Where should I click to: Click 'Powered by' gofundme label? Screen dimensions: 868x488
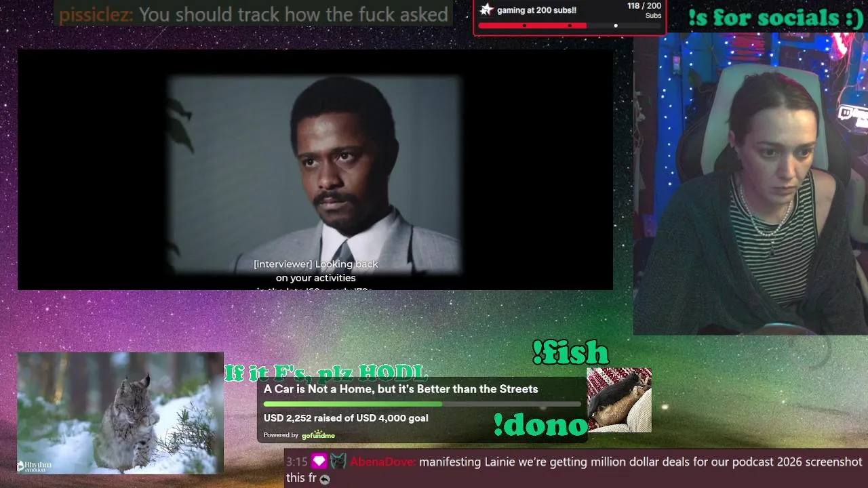click(x=281, y=435)
